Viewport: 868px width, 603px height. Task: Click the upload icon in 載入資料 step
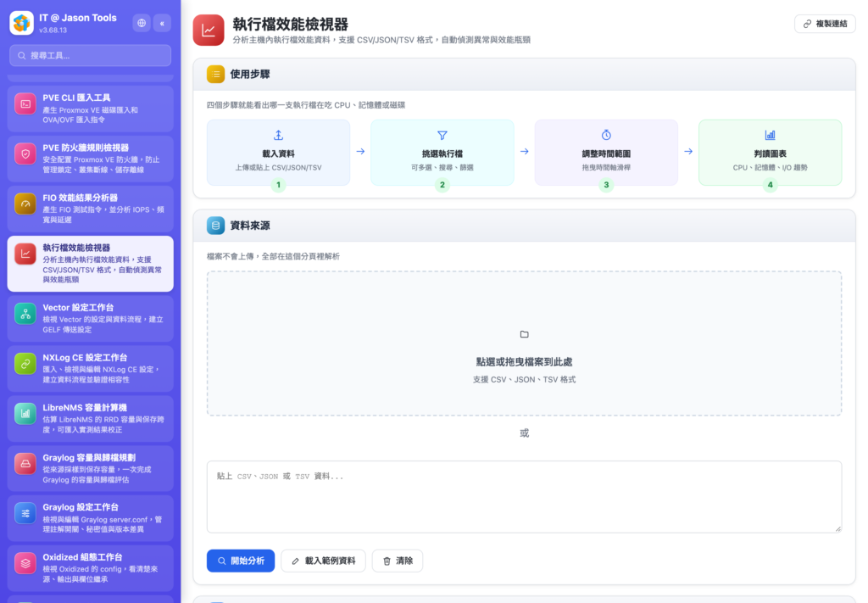278,135
